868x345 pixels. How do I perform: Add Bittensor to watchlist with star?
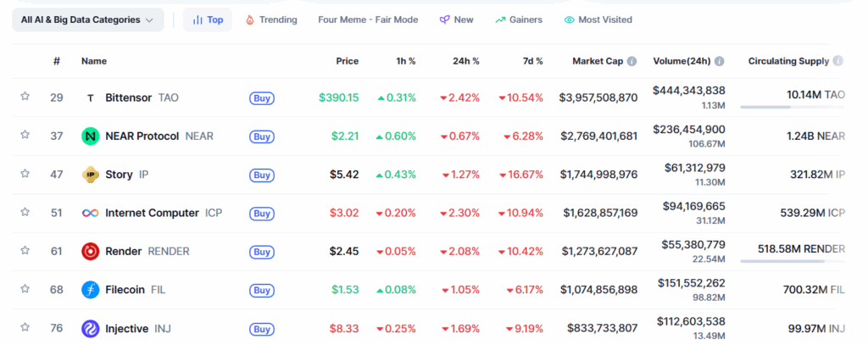pos(25,97)
